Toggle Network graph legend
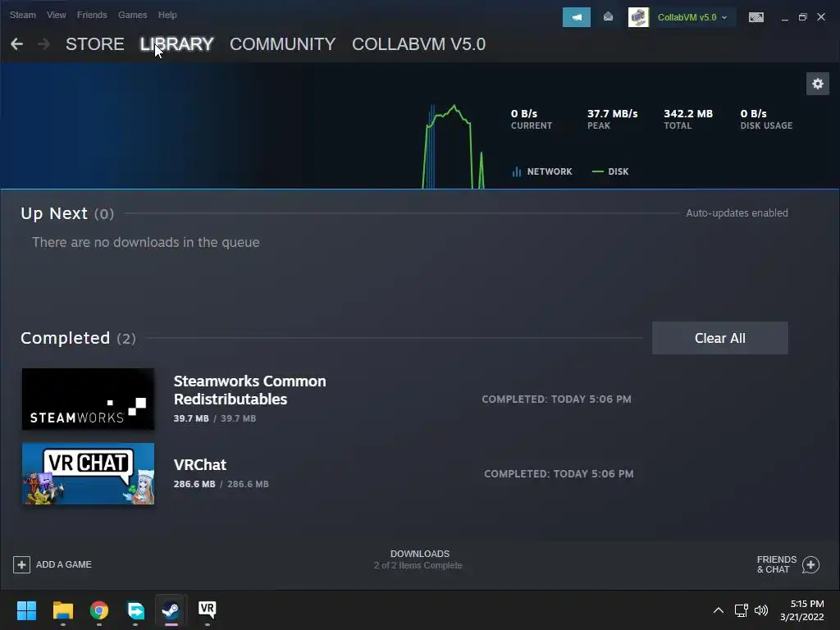 click(x=542, y=171)
